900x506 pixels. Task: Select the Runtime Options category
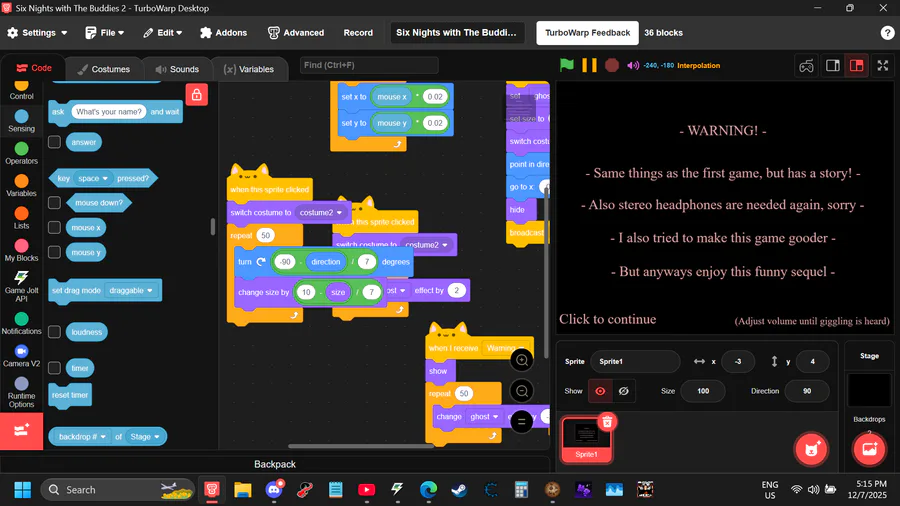(x=21, y=392)
